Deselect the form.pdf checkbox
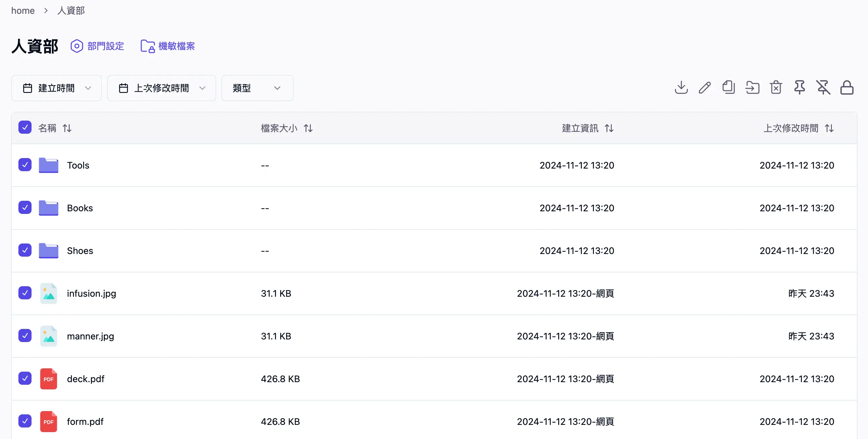 click(25, 421)
